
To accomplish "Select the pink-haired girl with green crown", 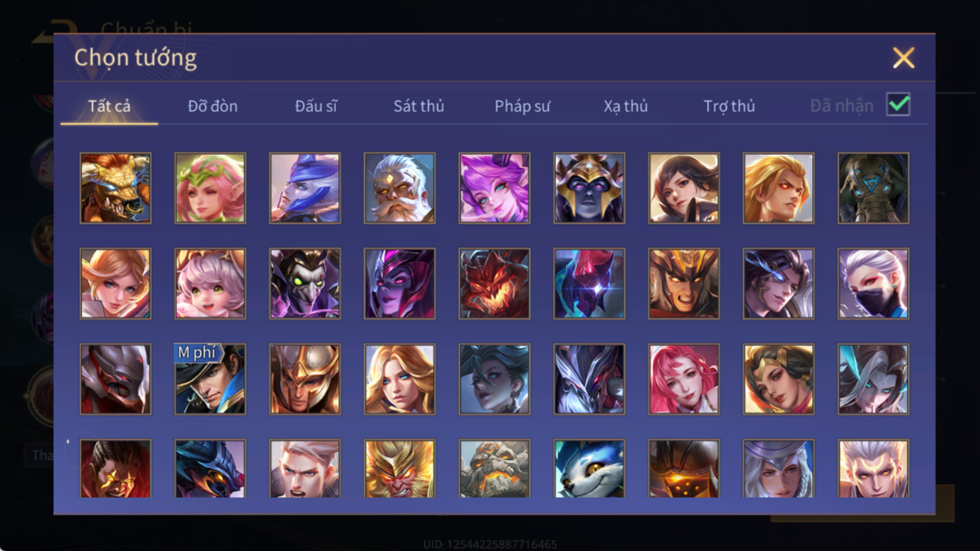I will tap(210, 188).
